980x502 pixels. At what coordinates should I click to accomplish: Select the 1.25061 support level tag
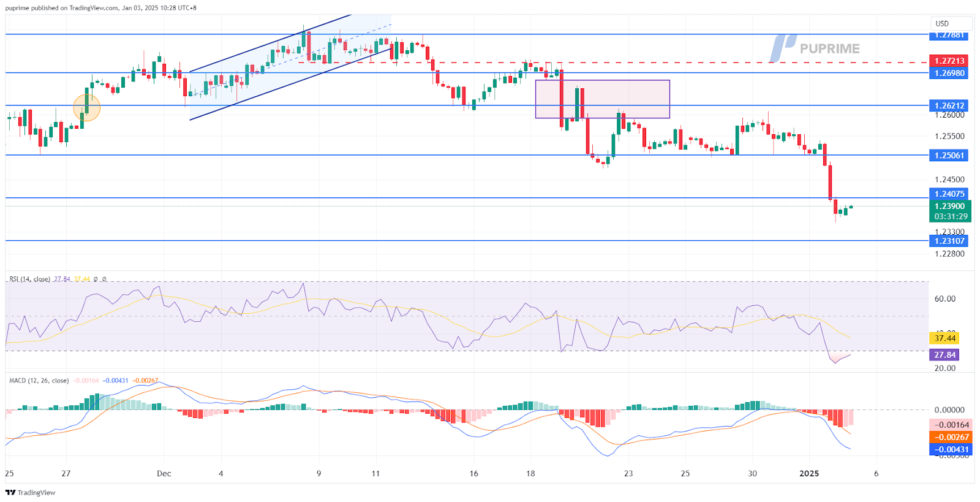(949, 155)
